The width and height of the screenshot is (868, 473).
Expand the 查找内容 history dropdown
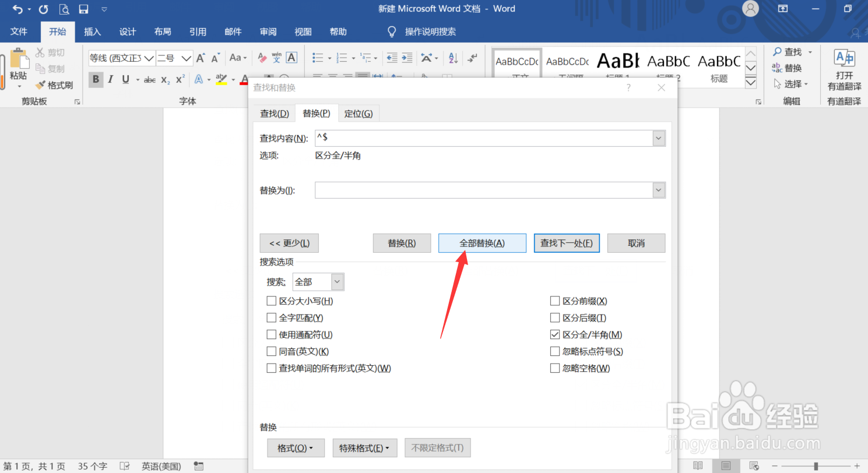click(658, 138)
